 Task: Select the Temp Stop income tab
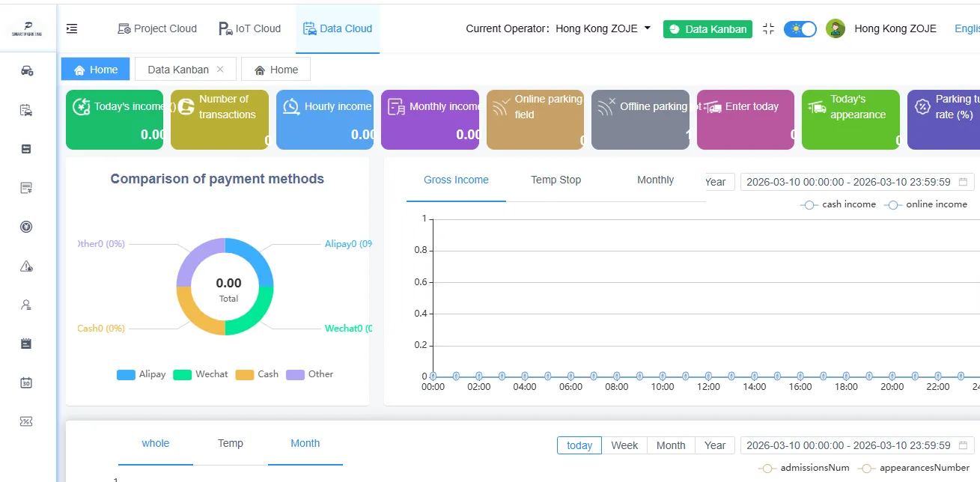coord(556,180)
